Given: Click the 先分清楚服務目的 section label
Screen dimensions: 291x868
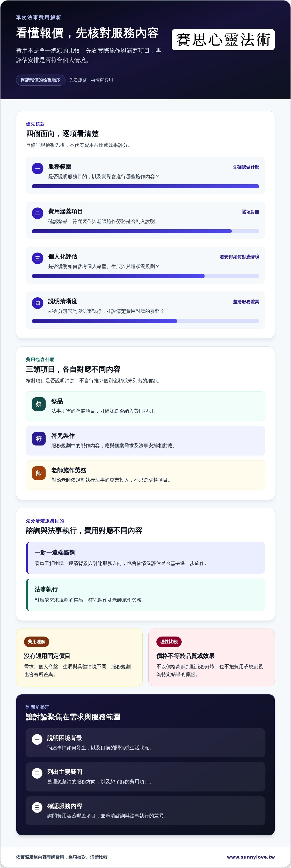Looking at the screenshot, I should pos(45,521).
